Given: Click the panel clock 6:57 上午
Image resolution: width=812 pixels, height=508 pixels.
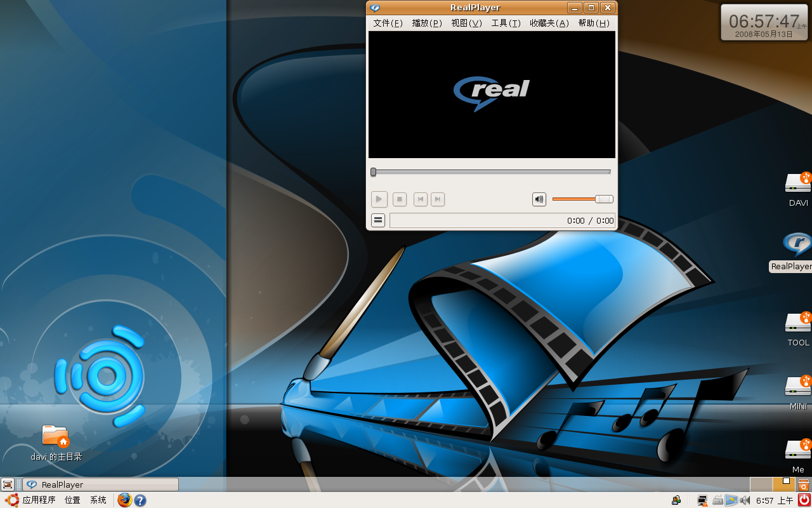Looking at the screenshot, I should (775, 500).
